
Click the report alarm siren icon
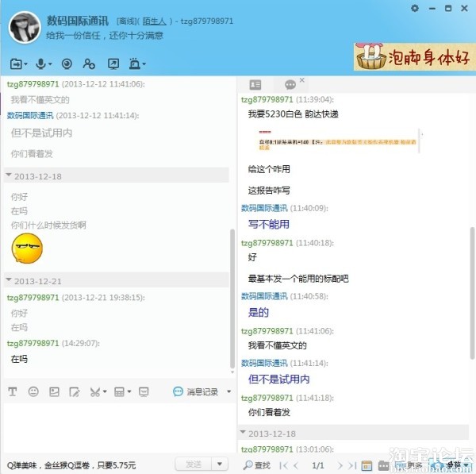pos(134,64)
